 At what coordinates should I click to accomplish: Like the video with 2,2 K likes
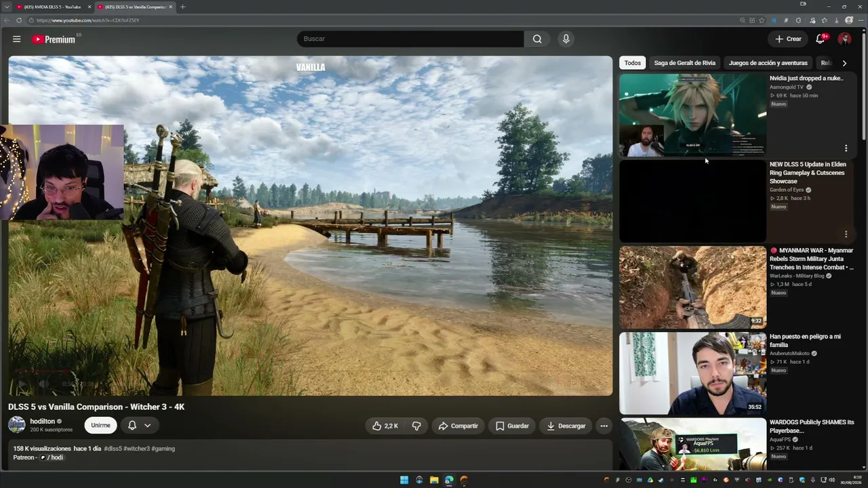(x=385, y=426)
